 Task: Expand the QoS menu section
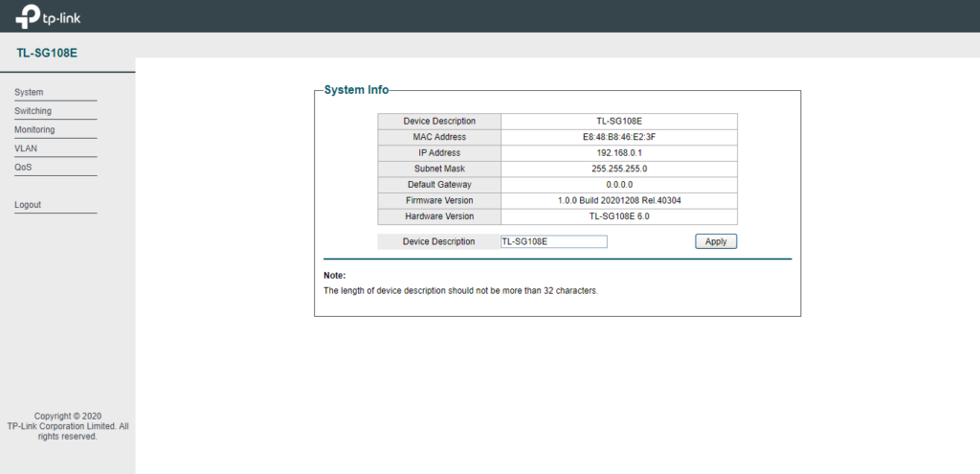click(23, 168)
